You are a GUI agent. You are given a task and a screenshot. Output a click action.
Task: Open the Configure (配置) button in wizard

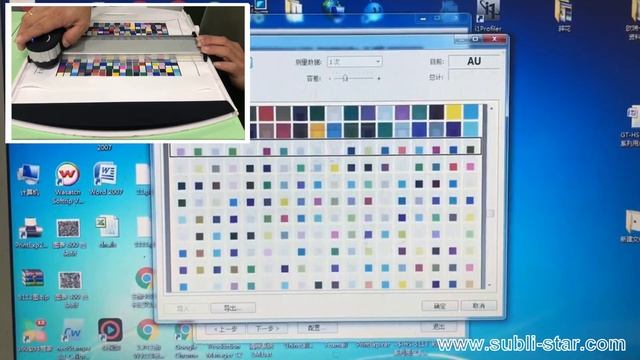pos(317,327)
